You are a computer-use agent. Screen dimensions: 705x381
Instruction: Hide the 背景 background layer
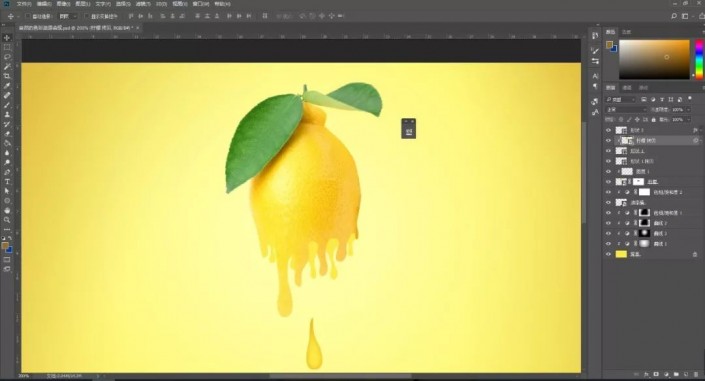(x=608, y=254)
